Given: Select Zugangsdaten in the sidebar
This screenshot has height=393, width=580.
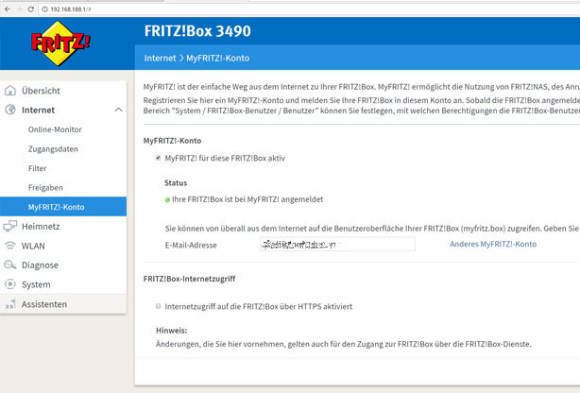Looking at the screenshot, I should coord(53,149).
